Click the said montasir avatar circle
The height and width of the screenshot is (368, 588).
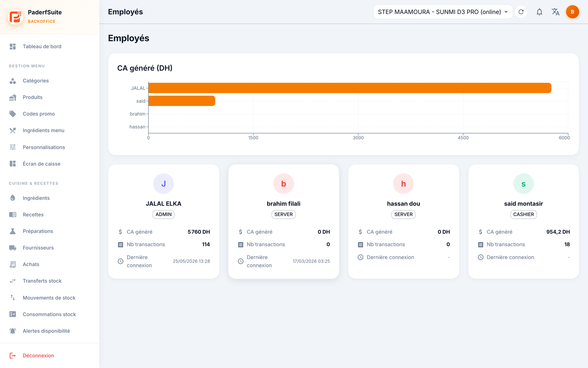(x=523, y=184)
